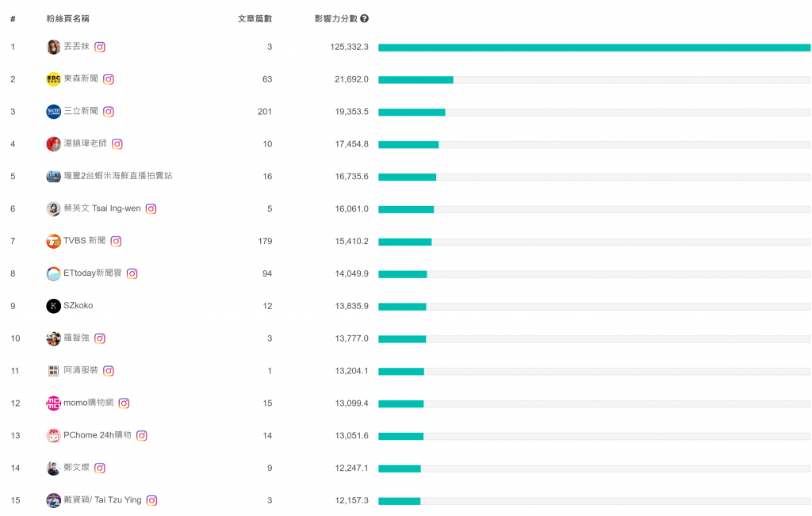812x516 pixels.
Task: Click 東森新聞 EBC logo avatar
Action: (x=53, y=79)
